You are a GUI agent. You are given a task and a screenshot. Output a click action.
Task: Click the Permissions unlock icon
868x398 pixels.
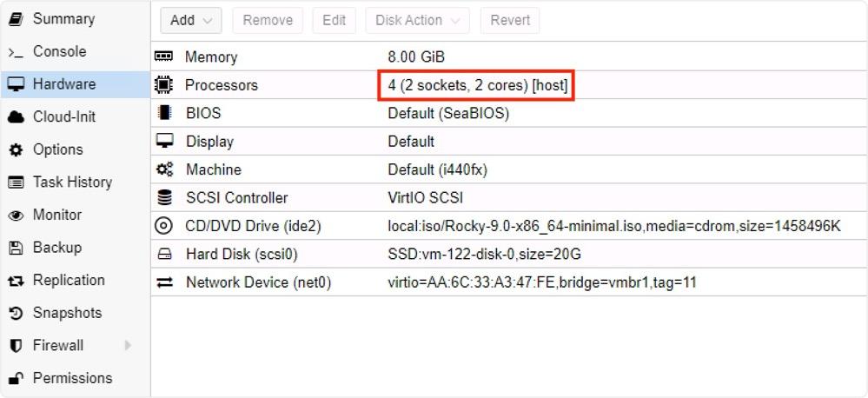[x=16, y=379]
